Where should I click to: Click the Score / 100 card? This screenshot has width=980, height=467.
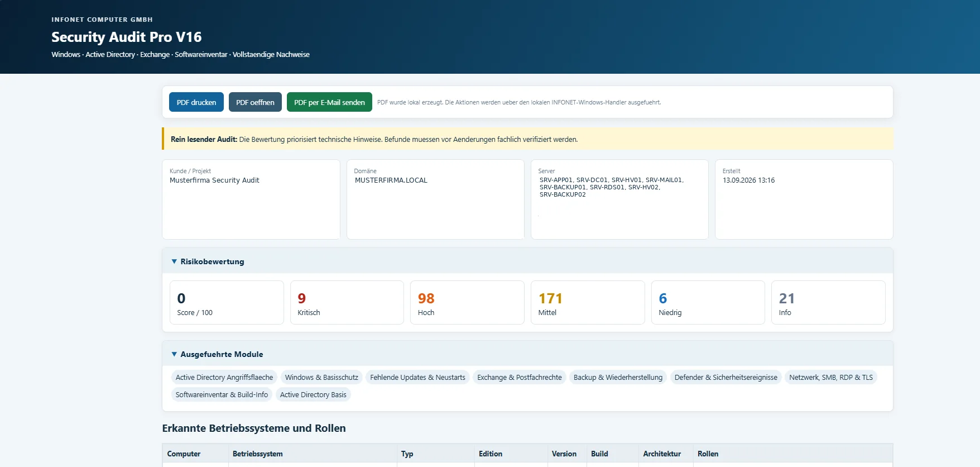227,302
